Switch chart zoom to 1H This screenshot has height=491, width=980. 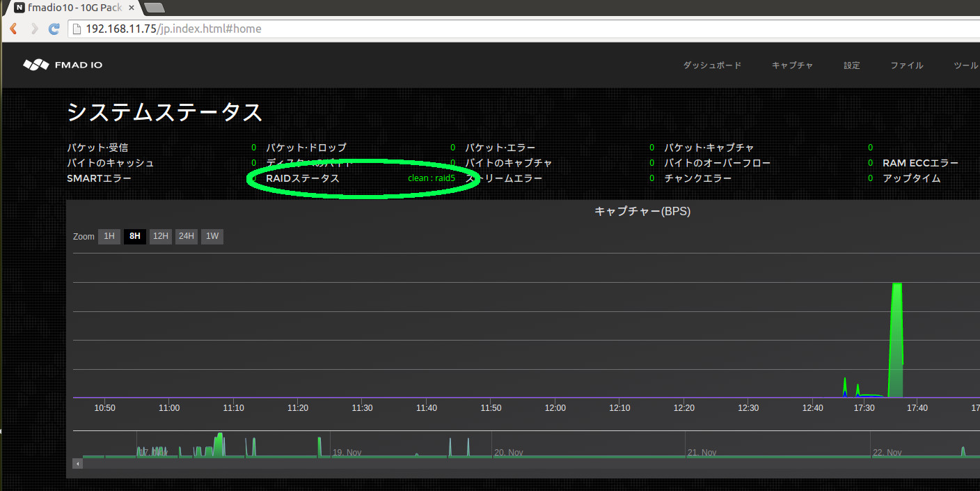click(x=109, y=236)
